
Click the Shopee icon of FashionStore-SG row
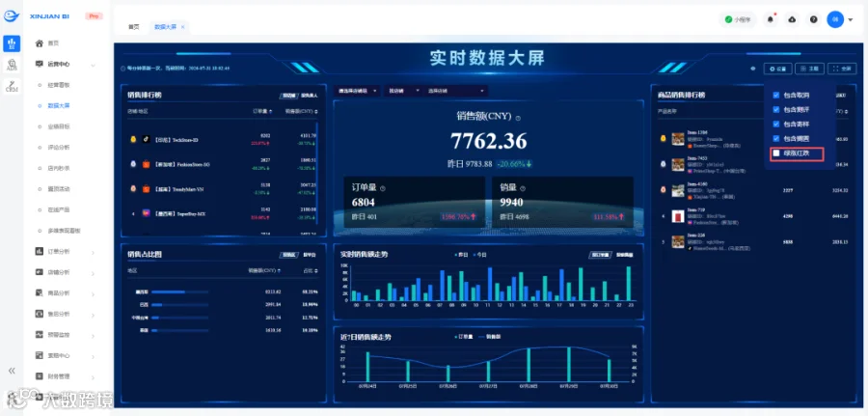click(147, 164)
